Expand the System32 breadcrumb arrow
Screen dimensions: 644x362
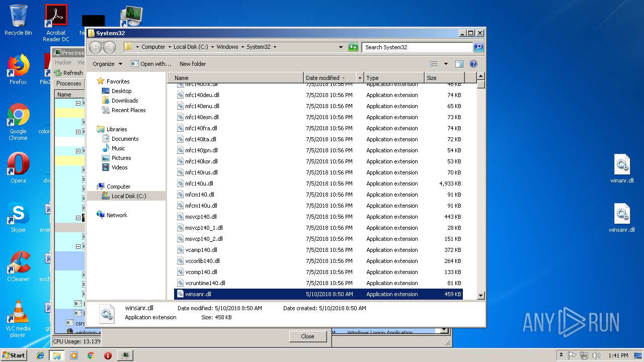click(275, 47)
